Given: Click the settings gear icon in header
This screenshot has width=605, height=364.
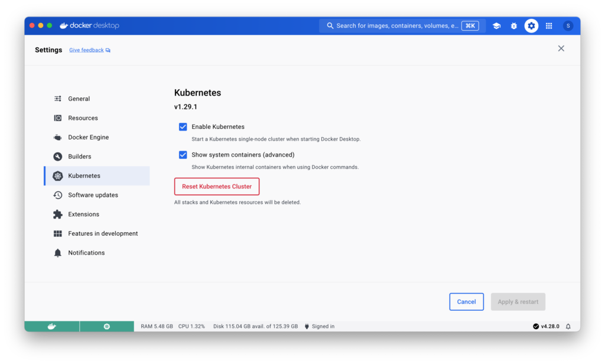Looking at the screenshot, I should pyautogui.click(x=531, y=26).
